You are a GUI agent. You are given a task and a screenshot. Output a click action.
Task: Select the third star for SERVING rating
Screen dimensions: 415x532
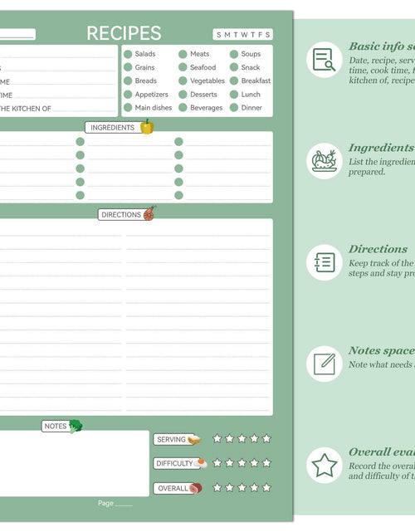tap(242, 439)
